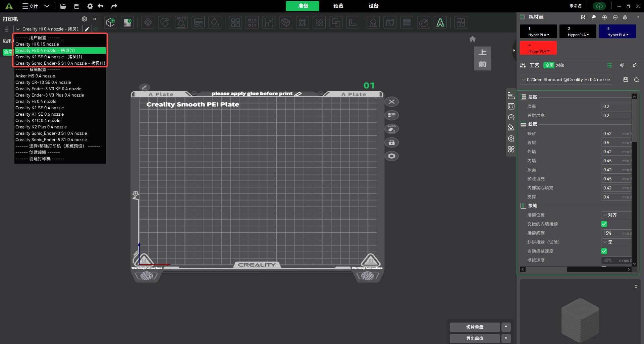Image resolution: width=644 pixels, height=344 pixels.
Task: Click the undo arrow button
Action: point(101,6)
